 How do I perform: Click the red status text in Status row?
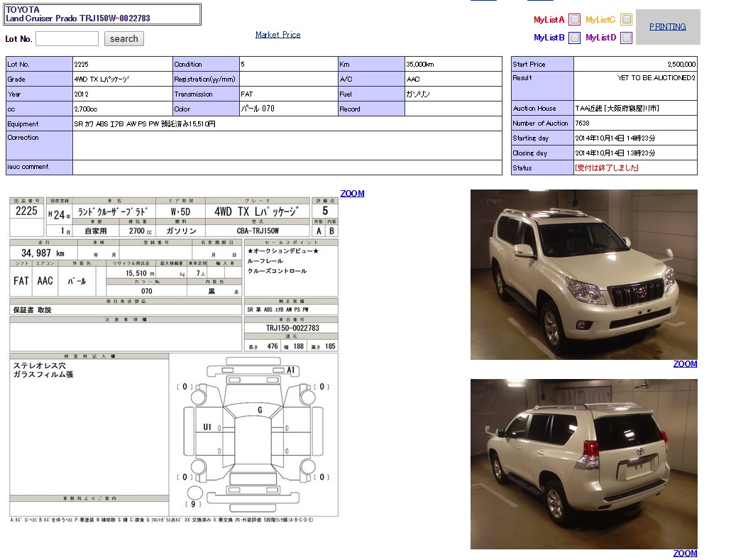point(606,168)
